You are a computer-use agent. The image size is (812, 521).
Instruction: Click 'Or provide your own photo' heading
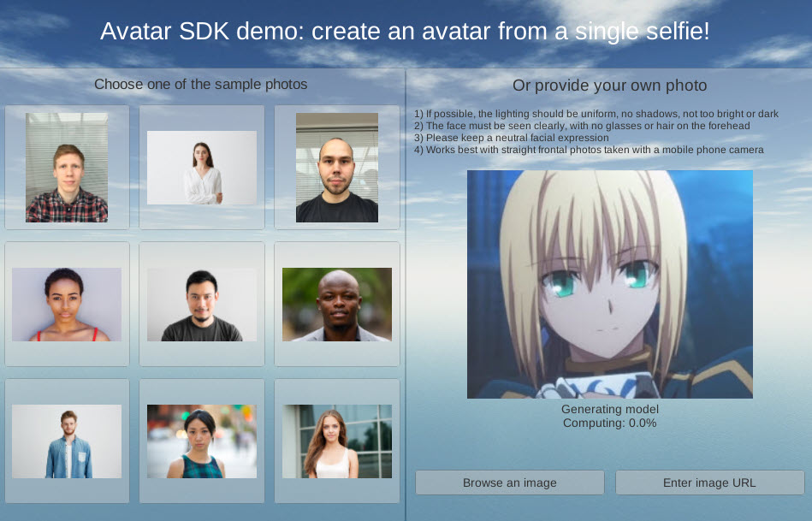[x=609, y=86]
